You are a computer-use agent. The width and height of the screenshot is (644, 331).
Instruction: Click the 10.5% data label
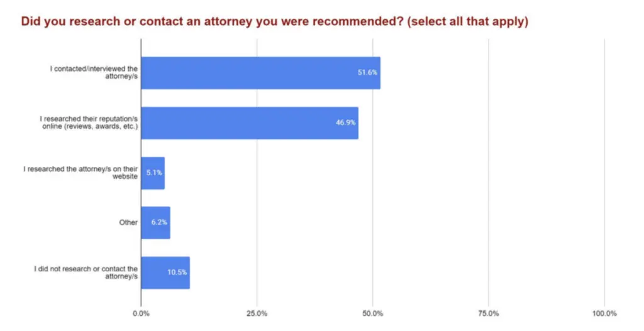tap(177, 273)
